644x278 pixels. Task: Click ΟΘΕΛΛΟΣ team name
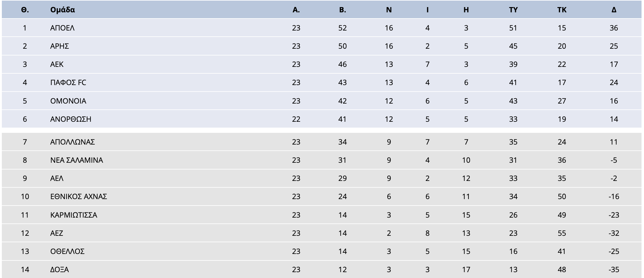pos(67,251)
